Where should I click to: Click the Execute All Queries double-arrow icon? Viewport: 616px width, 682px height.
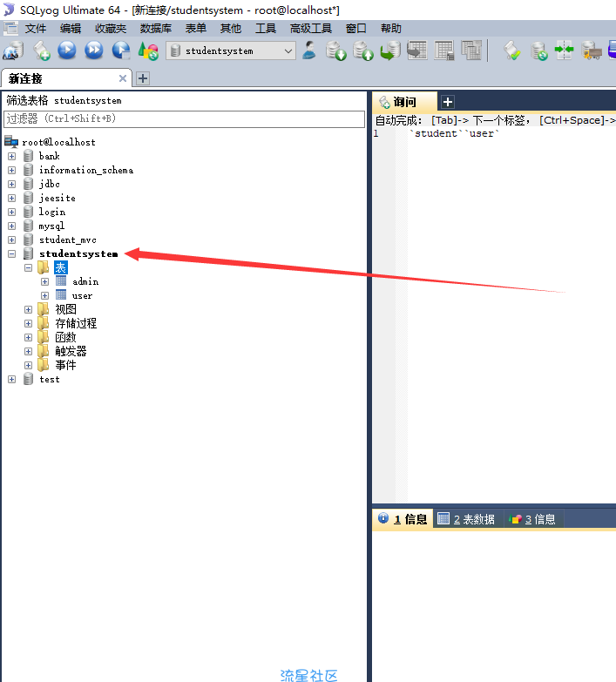[x=94, y=51]
